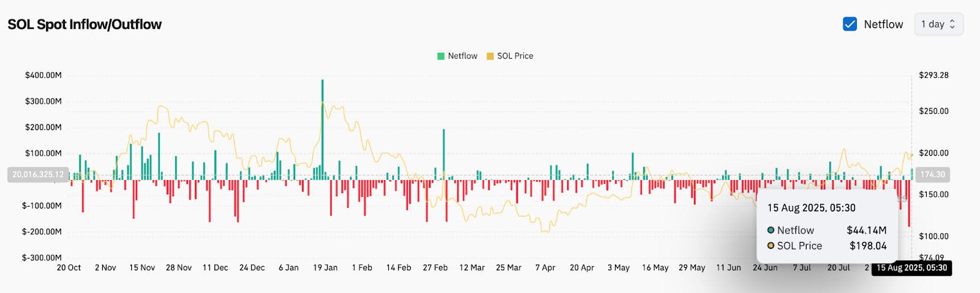Click the SOL Price legend label

point(515,56)
